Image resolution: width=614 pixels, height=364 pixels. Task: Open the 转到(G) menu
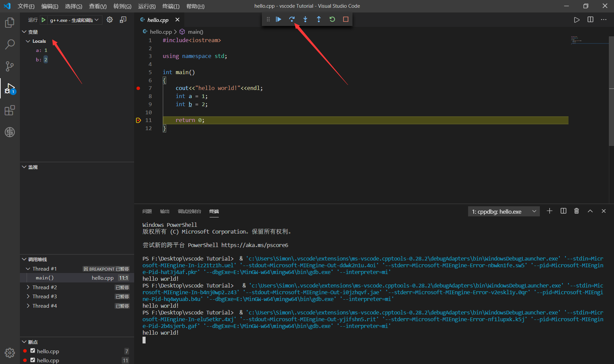[122, 6]
